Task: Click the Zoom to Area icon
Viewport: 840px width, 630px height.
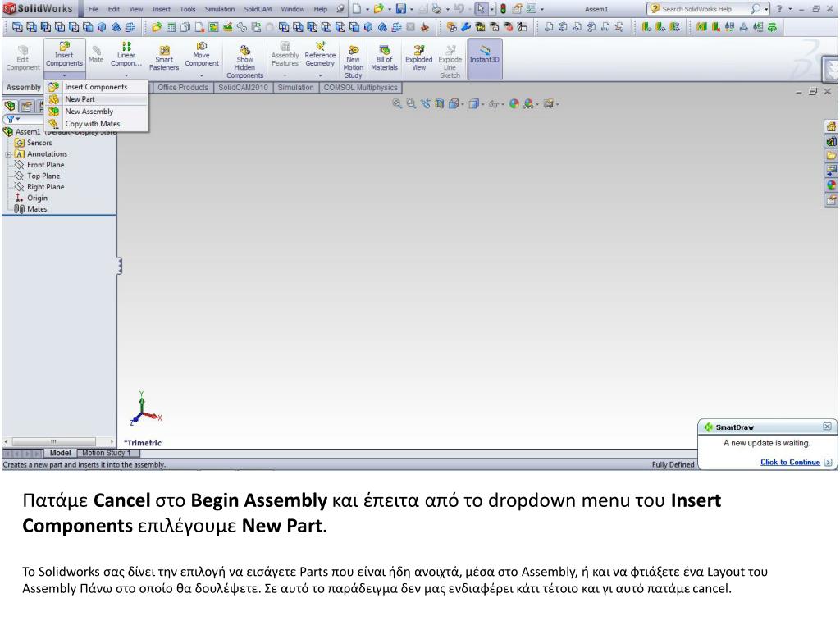Action: (x=411, y=104)
